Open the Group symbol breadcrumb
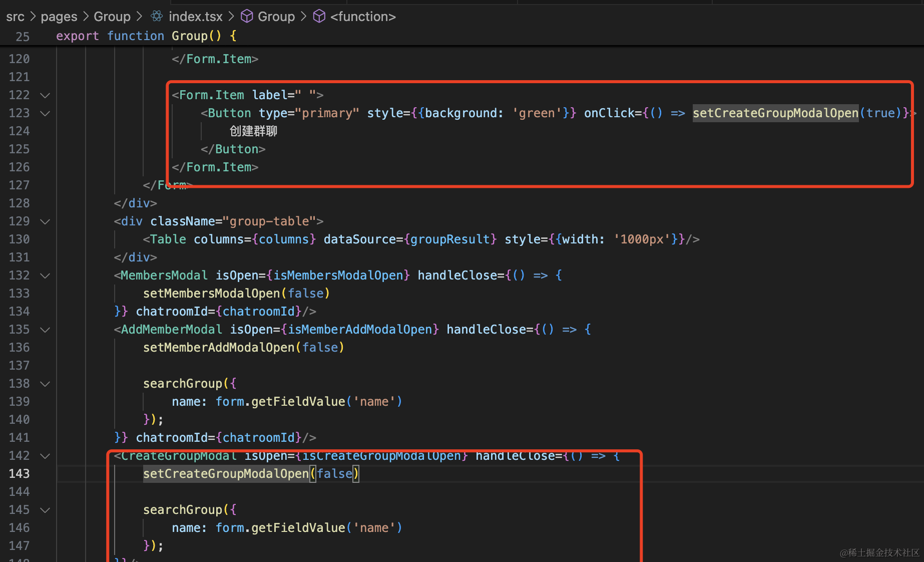Image resolution: width=924 pixels, height=562 pixels. point(276,17)
